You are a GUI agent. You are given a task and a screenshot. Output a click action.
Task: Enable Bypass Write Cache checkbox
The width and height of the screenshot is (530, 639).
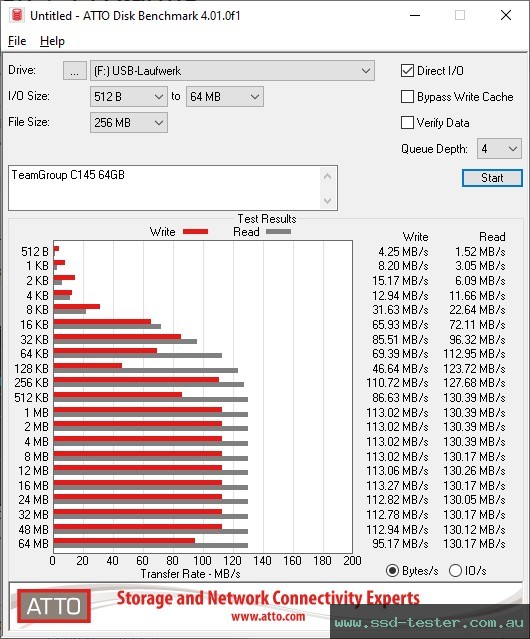coord(407,97)
